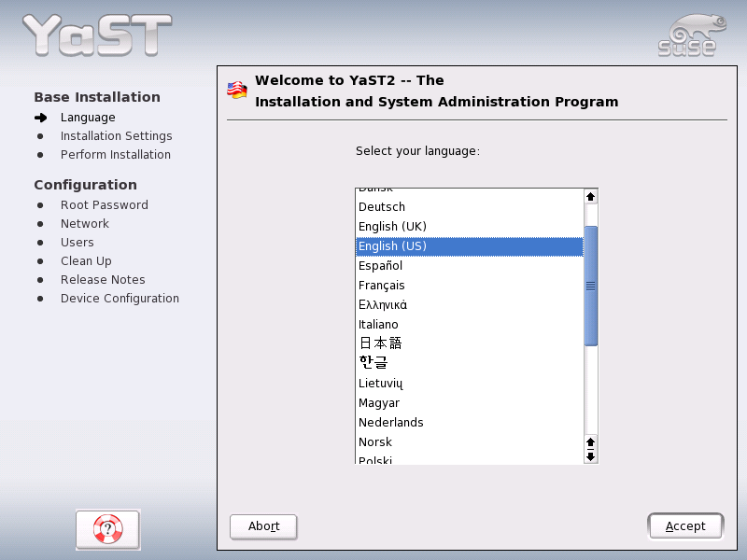
Task: Select Italiano from the language list
Action: pos(377,323)
